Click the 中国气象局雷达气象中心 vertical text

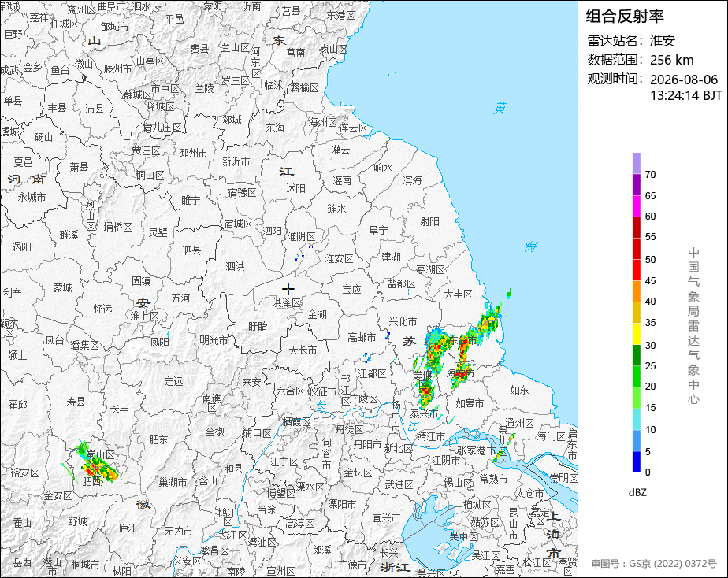point(693,326)
